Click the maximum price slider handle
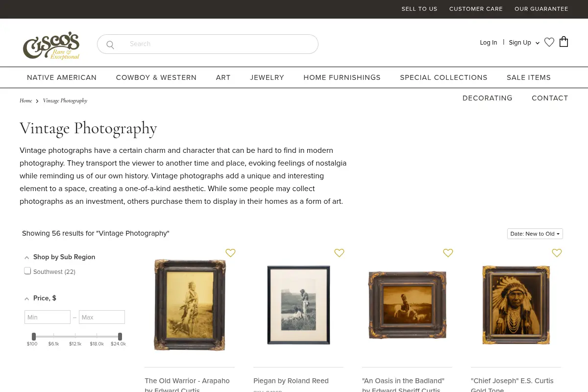This screenshot has width=588, height=392. click(x=120, y=337)
